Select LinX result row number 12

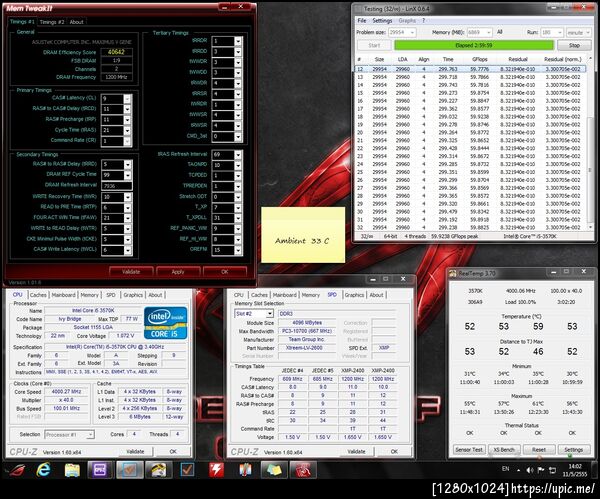point(470,69)
